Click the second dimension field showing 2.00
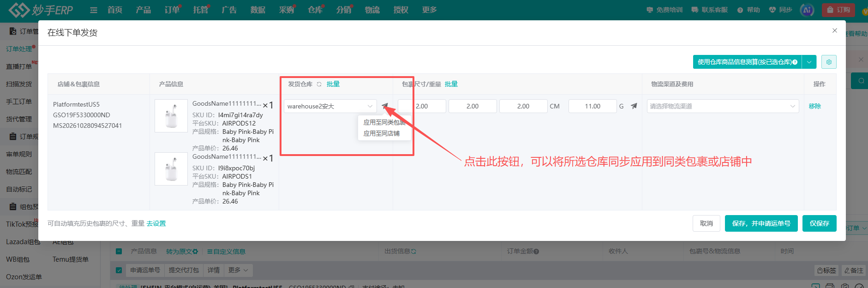 [473, 106]
